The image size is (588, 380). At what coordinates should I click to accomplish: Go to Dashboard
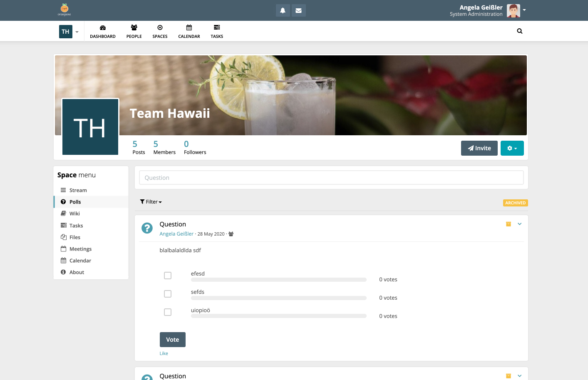pyautogui.click(x=103, y=31)
